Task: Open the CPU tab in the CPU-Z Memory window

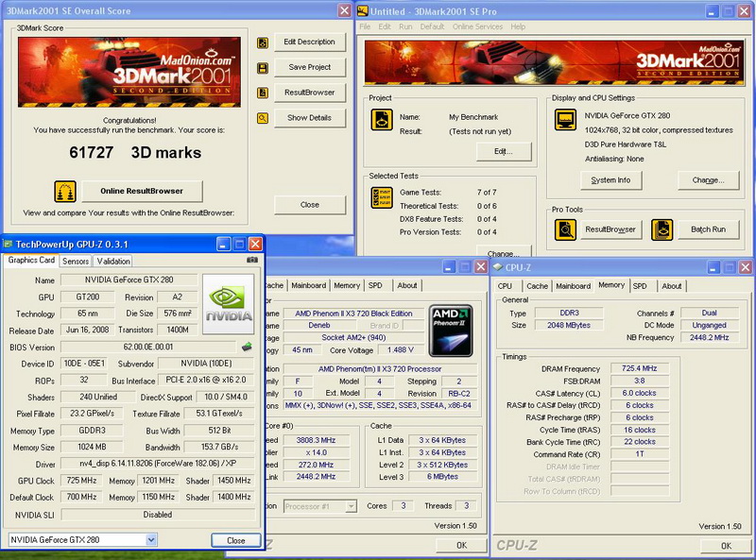Action: tap(505, 286)
